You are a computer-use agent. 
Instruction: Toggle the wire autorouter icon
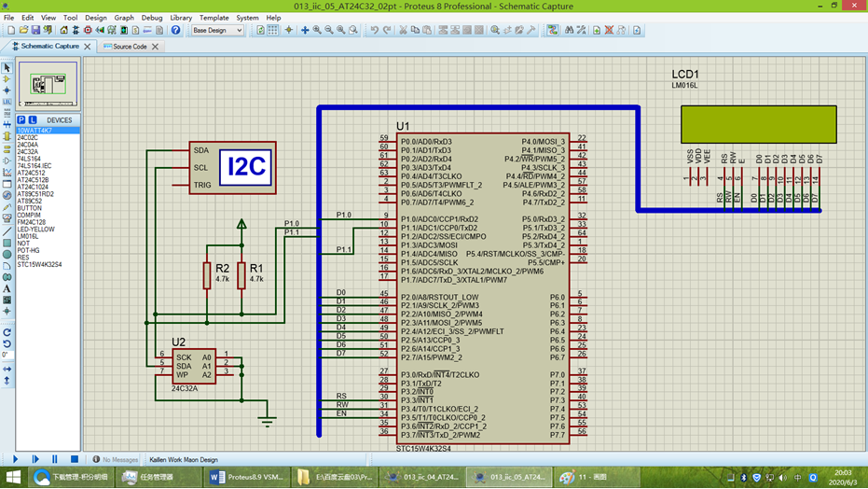click(x=553, y=31)
